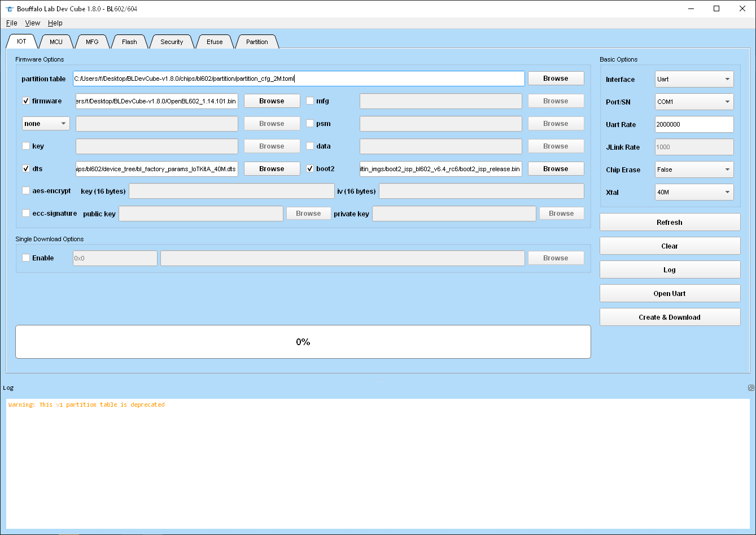Toggle the firmware checkbox
This screenshot has width=756, height=535.
point(26,101)
